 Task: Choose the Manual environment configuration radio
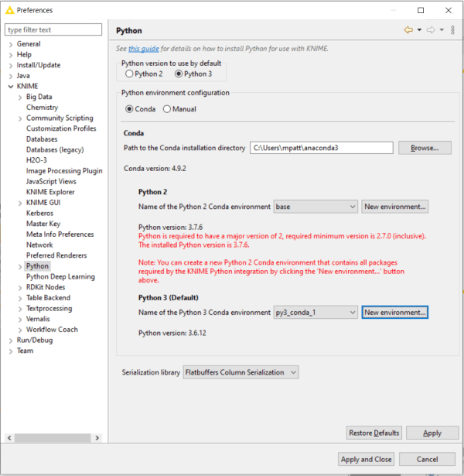(167, 109)
